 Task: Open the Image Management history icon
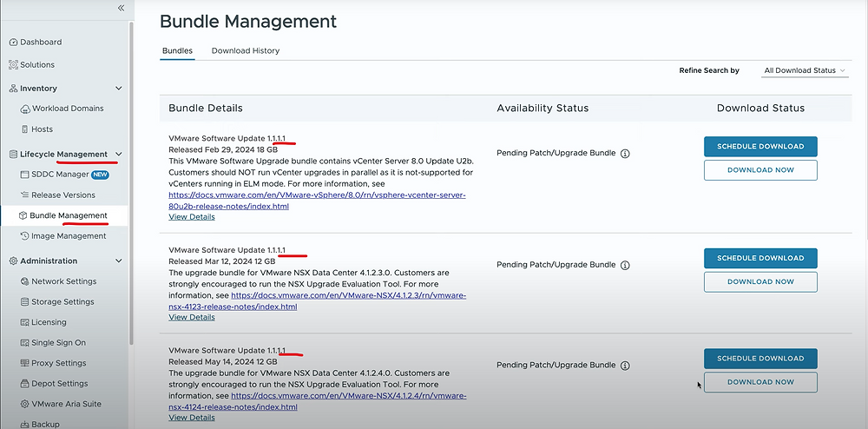coord(25,236)
